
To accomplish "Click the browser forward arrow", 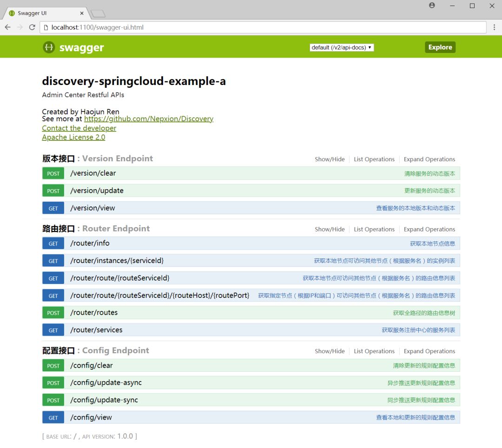I will point(20,27).
